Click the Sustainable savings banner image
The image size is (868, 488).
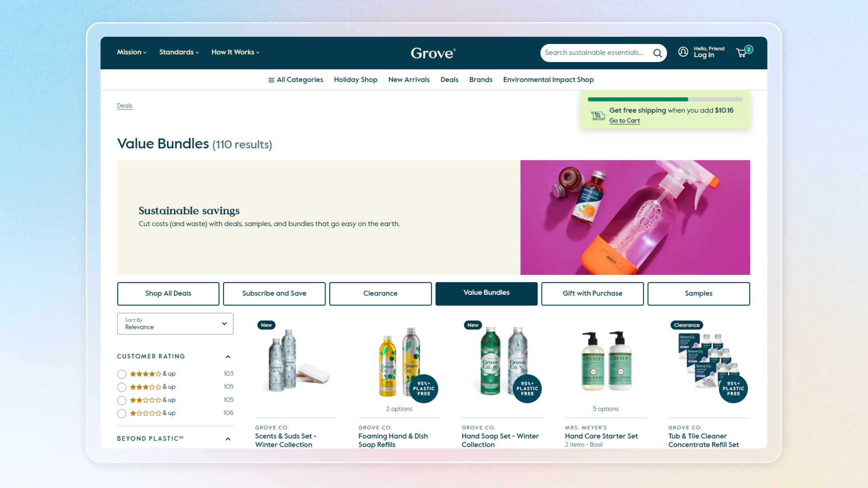point(635,217)
